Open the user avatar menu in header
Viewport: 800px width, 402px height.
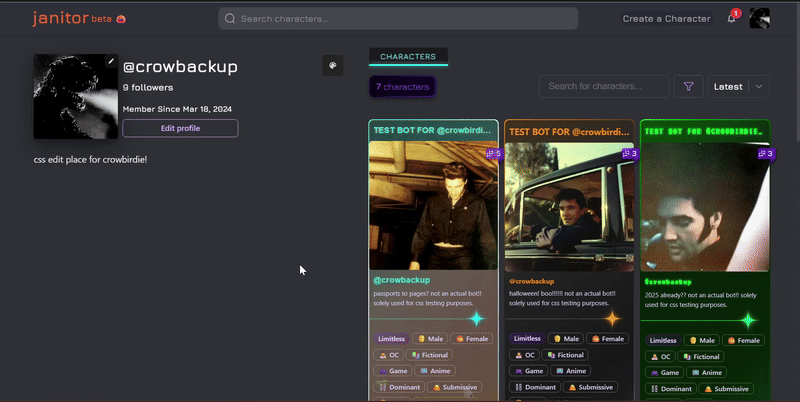pos(759,18)
